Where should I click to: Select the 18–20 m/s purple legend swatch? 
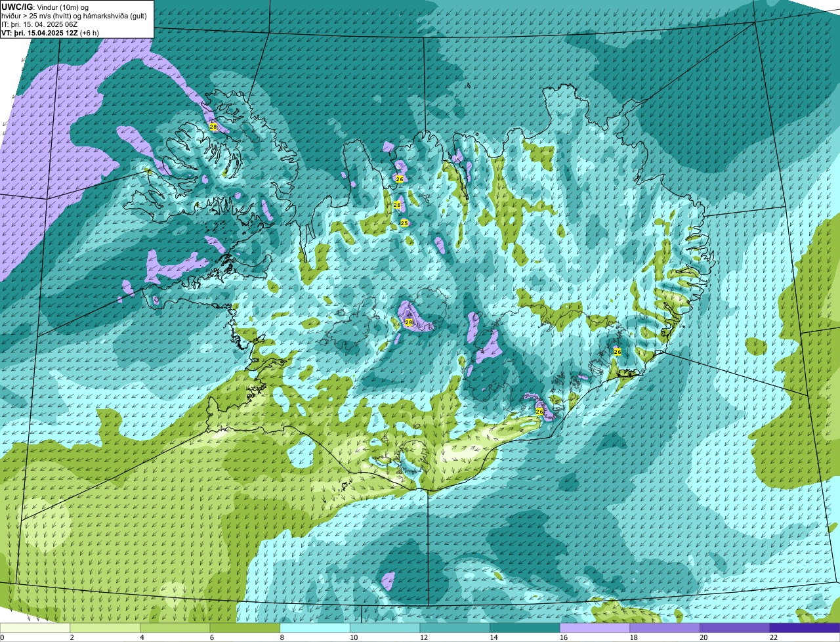(x=665, y=628)
